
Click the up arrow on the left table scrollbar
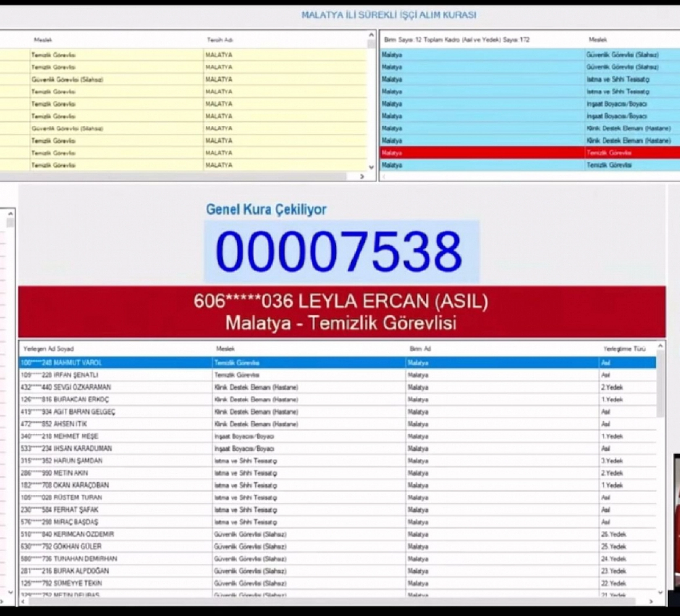click(x=372, y=35)
